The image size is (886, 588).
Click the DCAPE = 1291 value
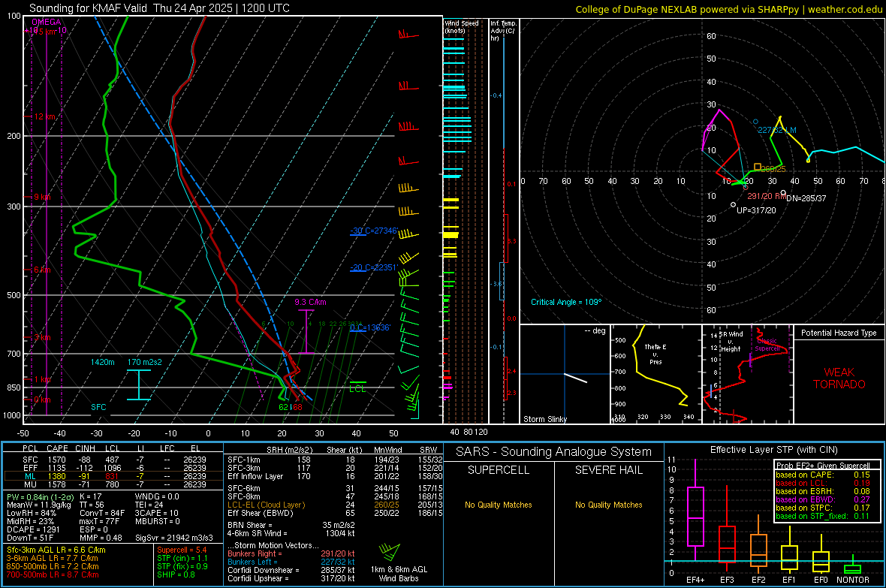[x=33, y=529]
